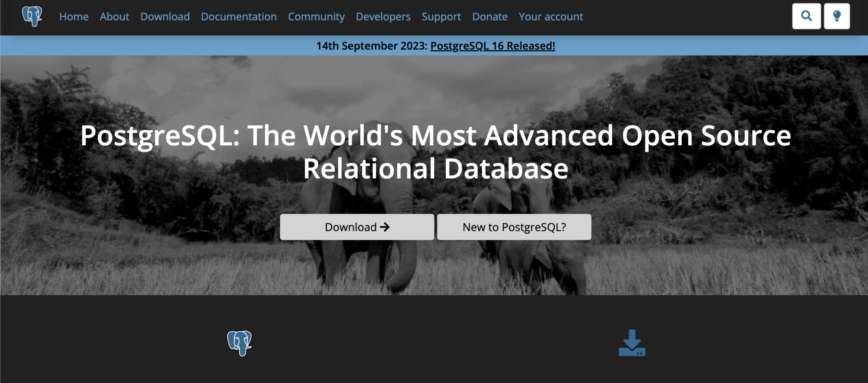The width and height of the screenshot is (868, 383).
Task: Click the PostgreSQL elephant logo in the navbar
Action: click(33, 17)
